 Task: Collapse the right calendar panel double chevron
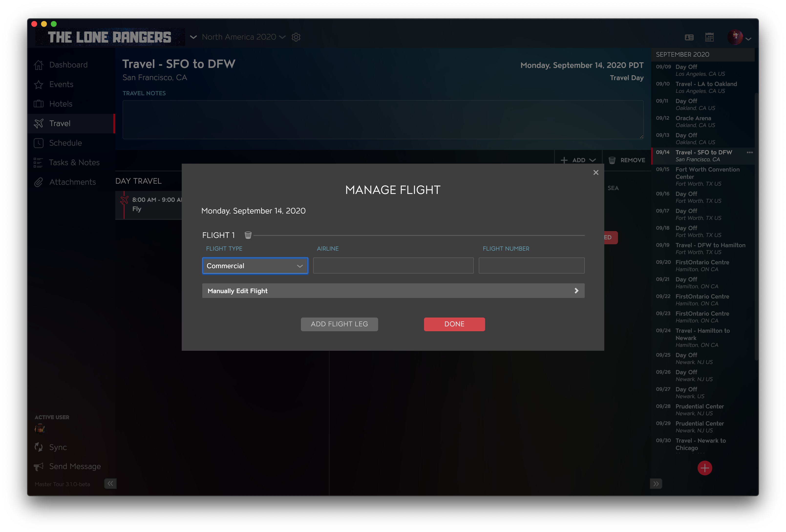pyautogui.click(x=656, y=484)
